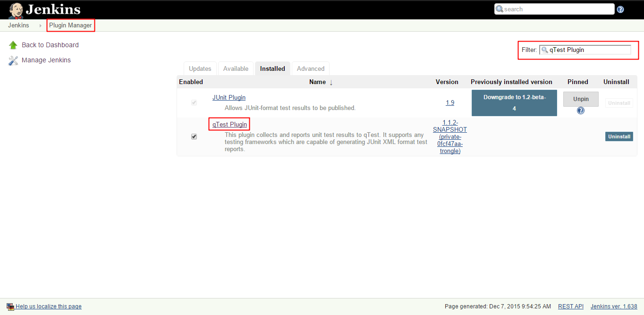Open the qTest Plugin name link
Screen dimensions: 644x315
229,125
